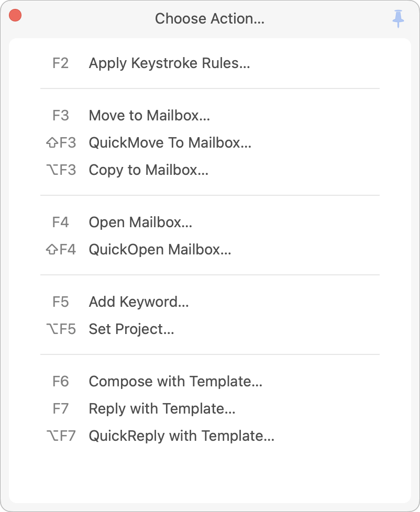The image size is (420, 512).
Task: Click the Option-F5 shortcut label
Action: [61, 329]
